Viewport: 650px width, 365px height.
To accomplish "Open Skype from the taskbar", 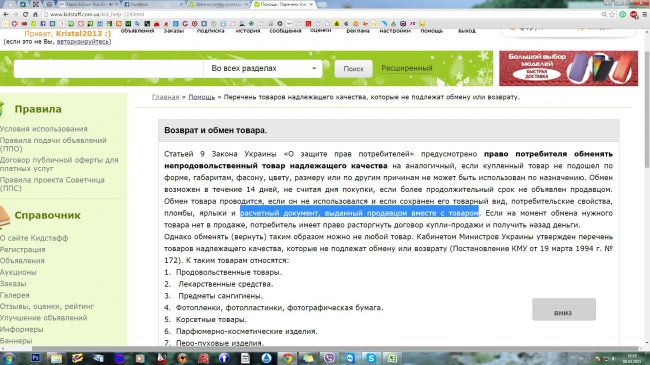I will pos(371,358).
